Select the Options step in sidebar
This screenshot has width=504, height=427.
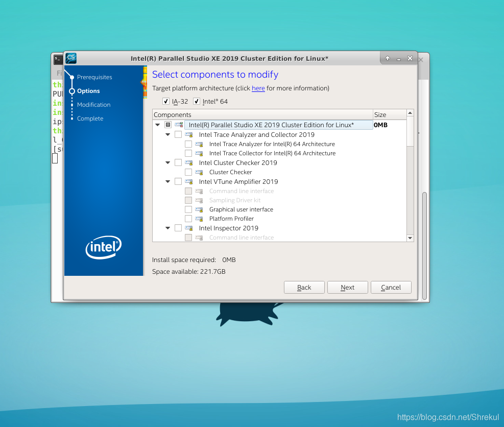click(88, 91)
